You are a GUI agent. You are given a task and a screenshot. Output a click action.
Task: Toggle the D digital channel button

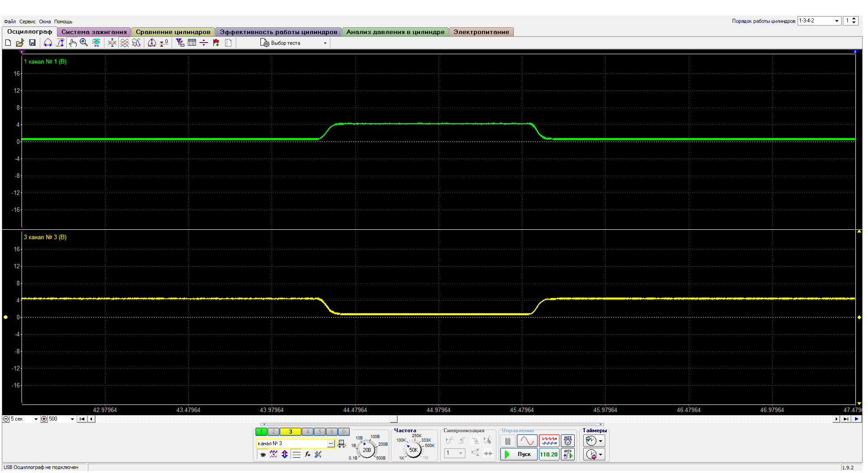tap(343, 432)
